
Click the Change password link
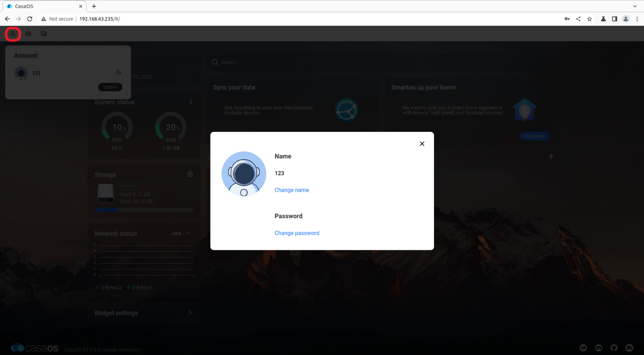tap(297, 233)
